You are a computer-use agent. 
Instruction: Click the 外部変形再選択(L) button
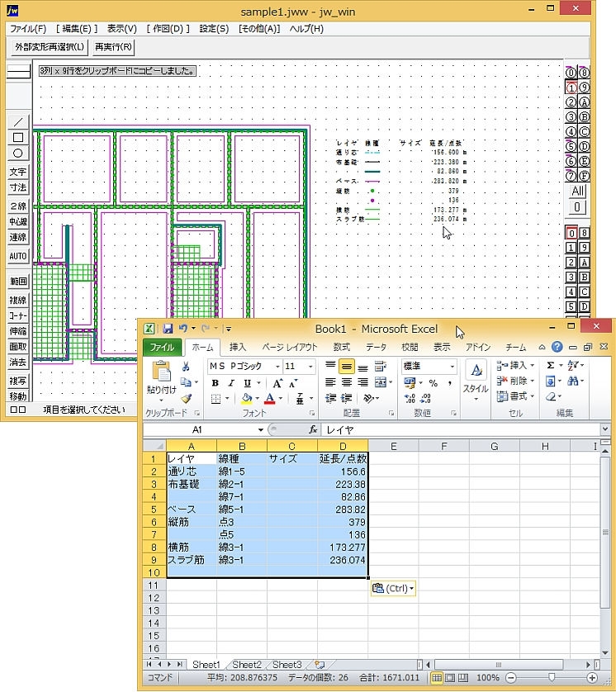click(x=50, y=46)
